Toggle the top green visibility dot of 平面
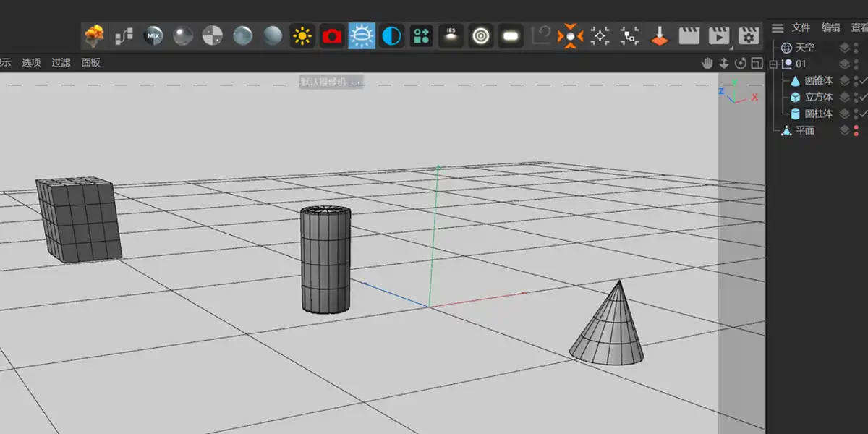Screen dimensions: 868x434 [x=856, y=127]
